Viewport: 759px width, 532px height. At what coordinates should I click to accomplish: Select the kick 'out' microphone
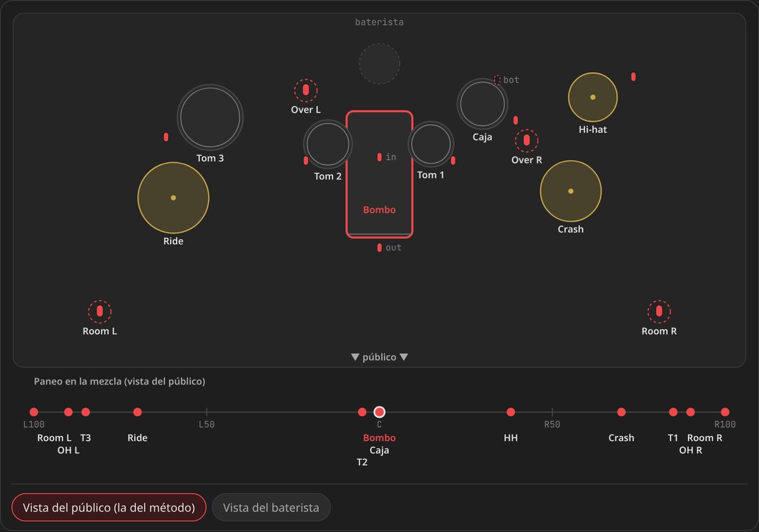click(379, 247)
